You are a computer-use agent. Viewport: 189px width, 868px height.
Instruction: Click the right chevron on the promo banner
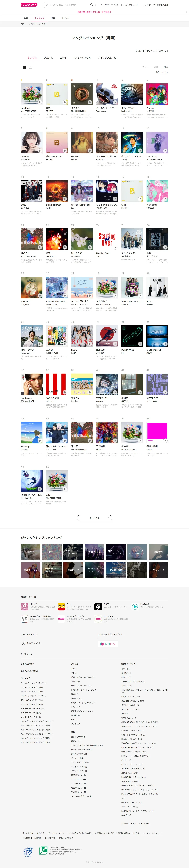pyautogui.click(x=187, y=12)
